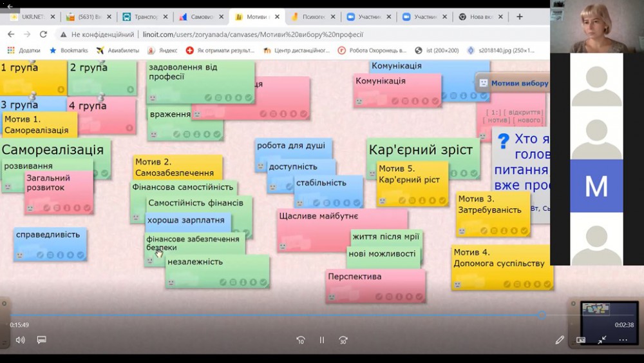Image resolution: width=644 pixels, height=363 pixels.
Task: Switch to the Нова вкл browser tab
Action: [480, 17]
